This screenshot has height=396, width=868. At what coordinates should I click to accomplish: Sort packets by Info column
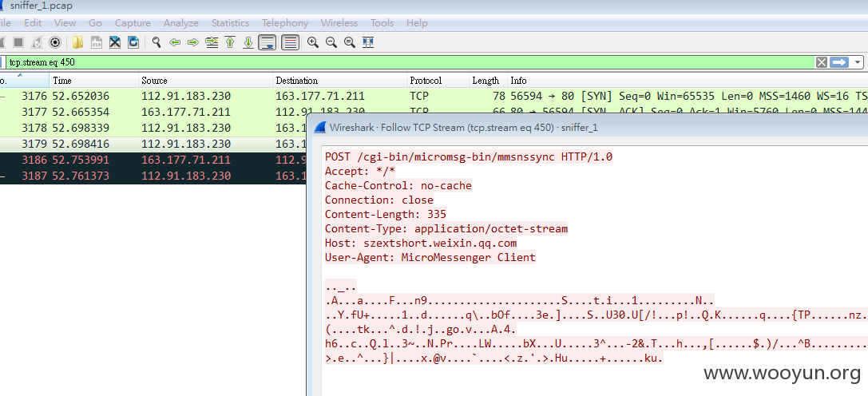(687, 81)
